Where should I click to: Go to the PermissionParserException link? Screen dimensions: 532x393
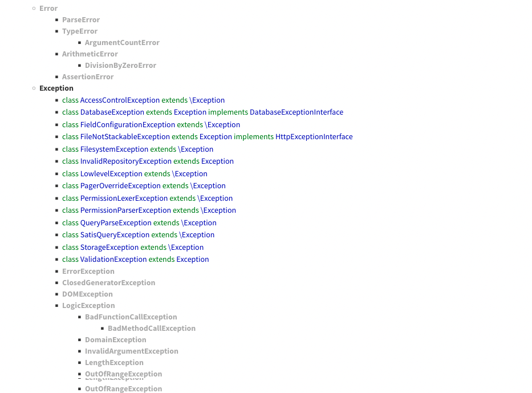[x=125, y=210]
